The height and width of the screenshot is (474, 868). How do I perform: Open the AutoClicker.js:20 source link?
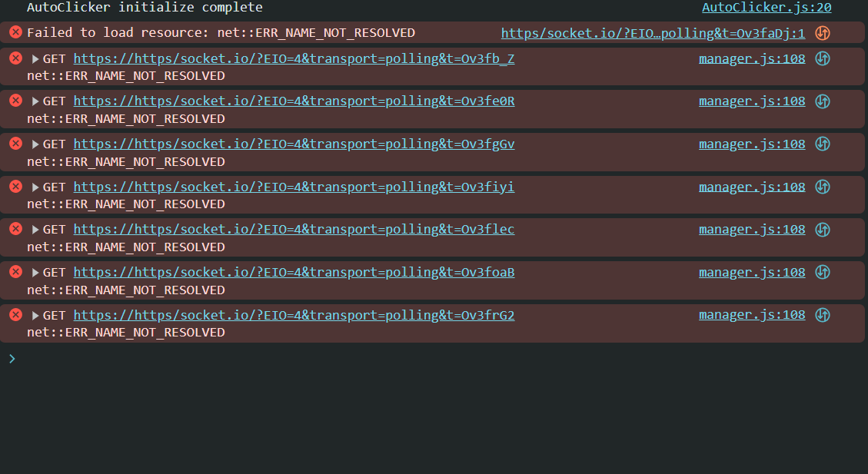(x=767, y=8)
